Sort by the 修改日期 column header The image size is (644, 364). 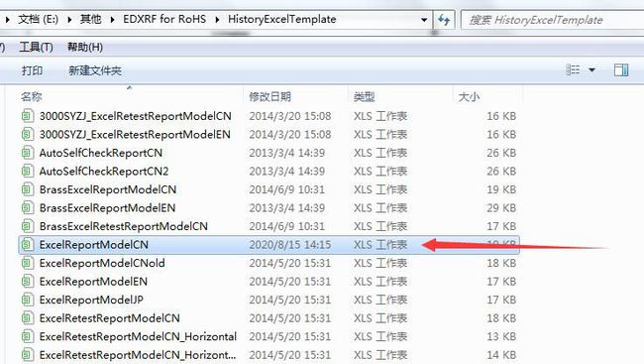tap(269, 96)
